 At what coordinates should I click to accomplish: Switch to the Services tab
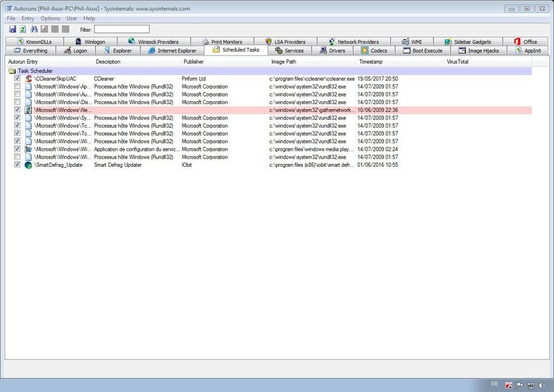(290, 50)
